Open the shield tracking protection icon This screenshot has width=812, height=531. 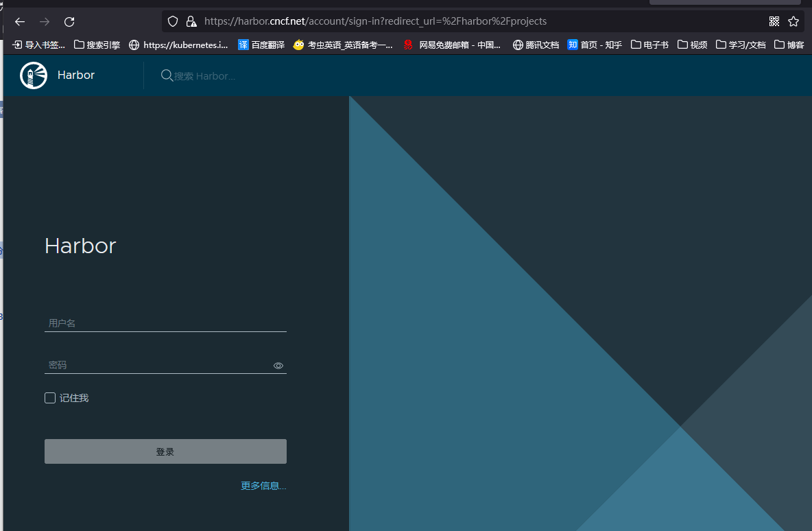(173, 21)
